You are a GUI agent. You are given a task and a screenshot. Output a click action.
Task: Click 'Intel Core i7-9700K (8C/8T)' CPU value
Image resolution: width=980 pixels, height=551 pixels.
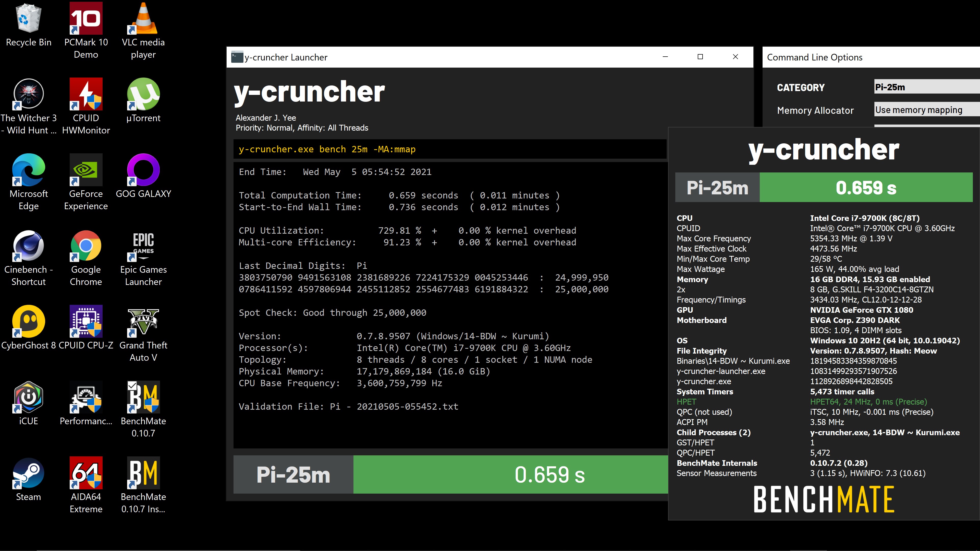(864, 218)
